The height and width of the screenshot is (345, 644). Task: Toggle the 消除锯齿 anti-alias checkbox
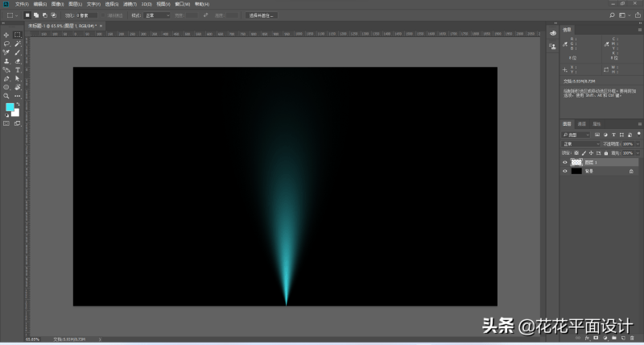click(x=107, y=15)
